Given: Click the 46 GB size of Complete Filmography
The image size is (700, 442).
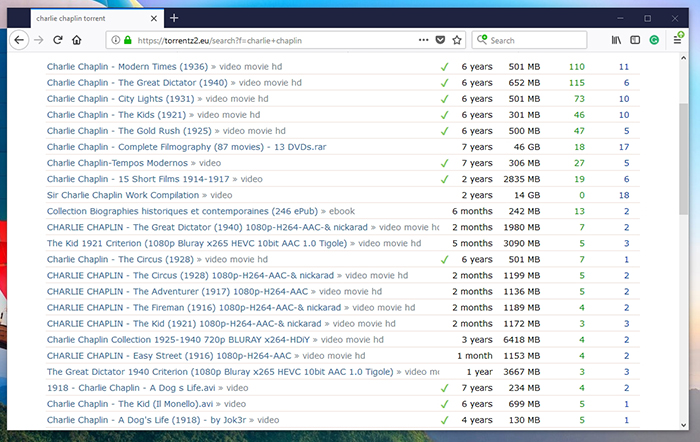Looking at the screenshot, I should pos(527,147).
